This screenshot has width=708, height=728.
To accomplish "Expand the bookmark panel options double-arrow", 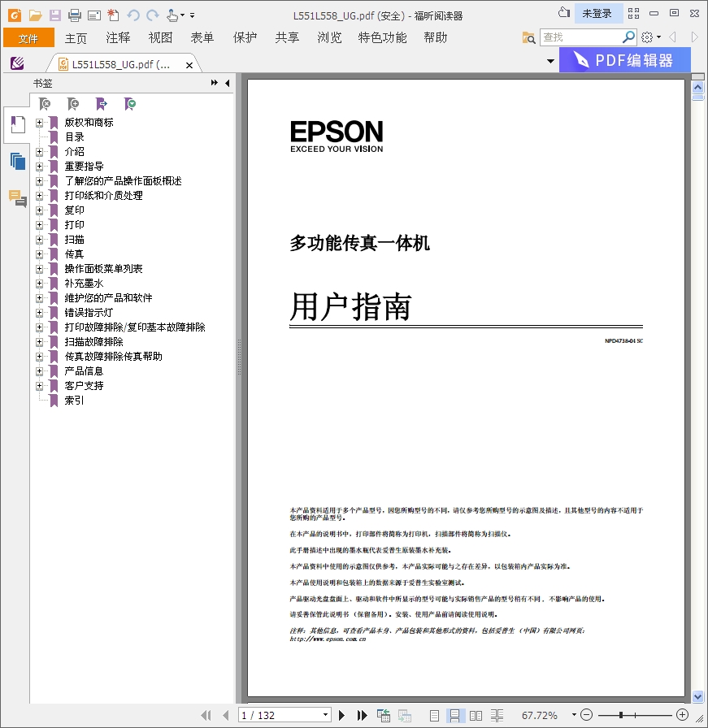I will (214, 83).
